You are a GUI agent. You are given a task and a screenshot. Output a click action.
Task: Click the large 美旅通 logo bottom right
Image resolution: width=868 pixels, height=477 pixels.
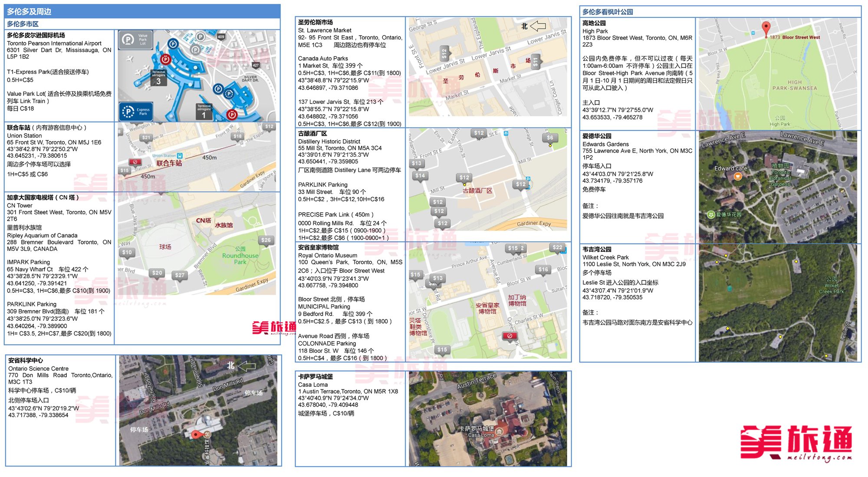[x=796, y=439]
